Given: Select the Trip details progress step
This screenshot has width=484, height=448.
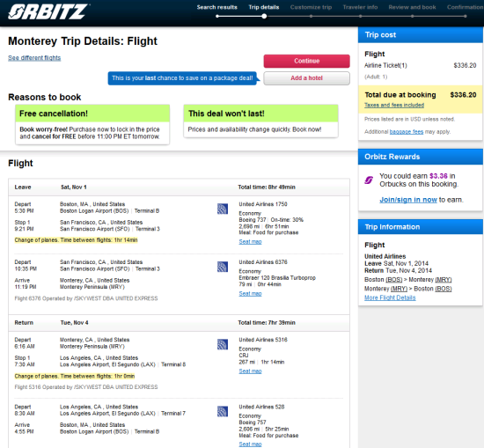Looking at the screenshot, I should (264, 7).
